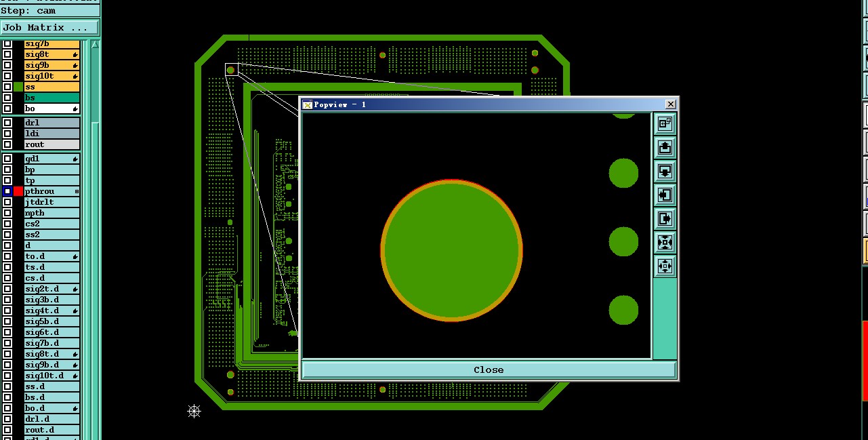Toggle the checkbox for layer ldi
This screenshot has height=440, width=868.
click(x=7, y=134)
